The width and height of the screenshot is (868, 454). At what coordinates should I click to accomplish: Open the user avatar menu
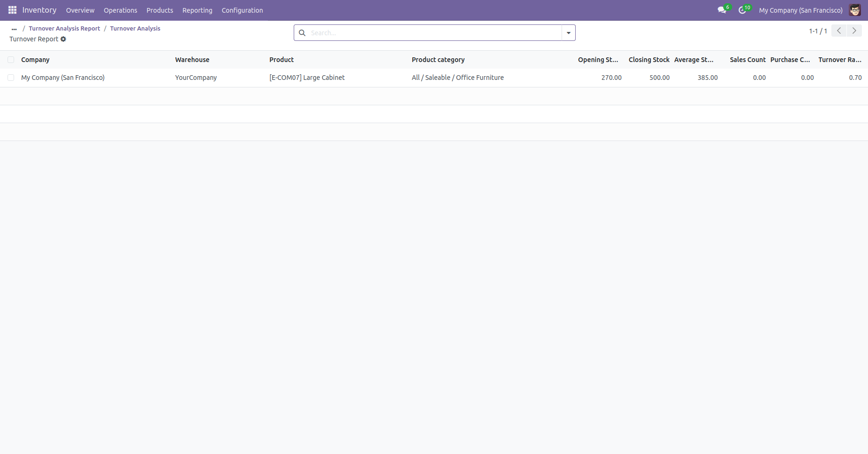pos(855,10)
